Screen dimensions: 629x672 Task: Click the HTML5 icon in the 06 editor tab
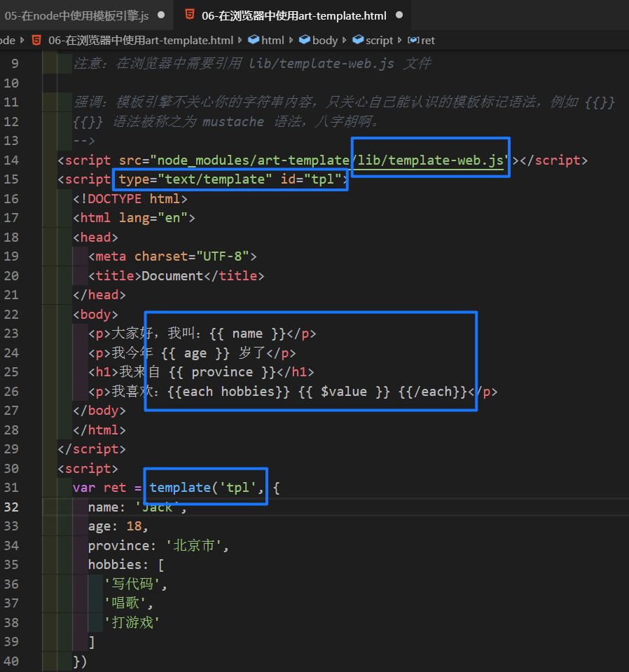(x=189, y=15)
